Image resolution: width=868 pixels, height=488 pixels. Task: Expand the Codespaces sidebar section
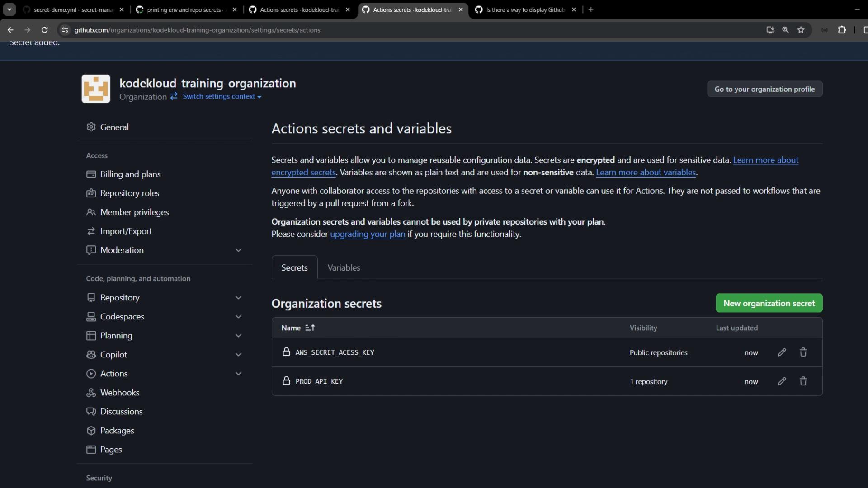[238, 317]
